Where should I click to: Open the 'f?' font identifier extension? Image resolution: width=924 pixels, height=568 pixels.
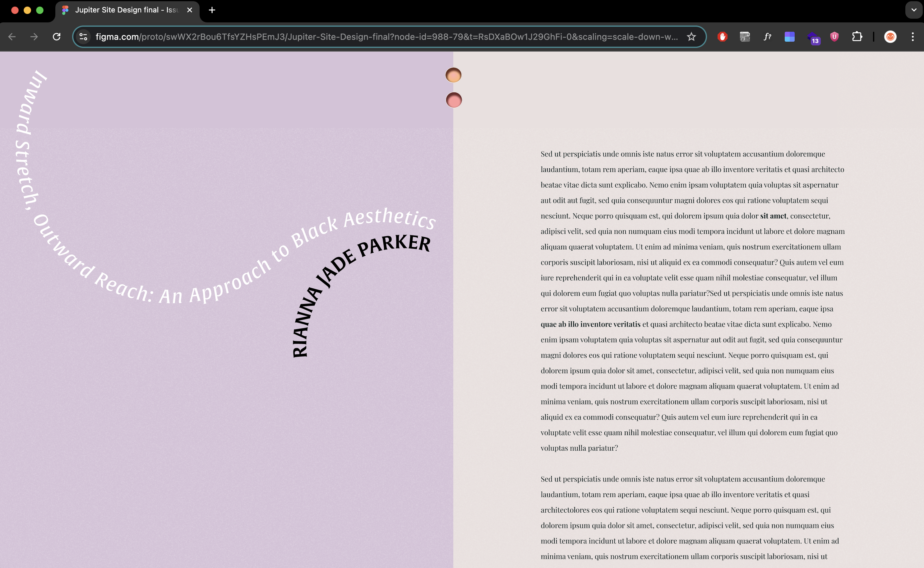(767, 36)
